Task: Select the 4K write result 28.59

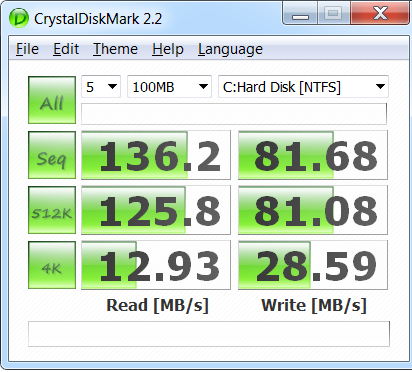Action: tap(313, 265)
